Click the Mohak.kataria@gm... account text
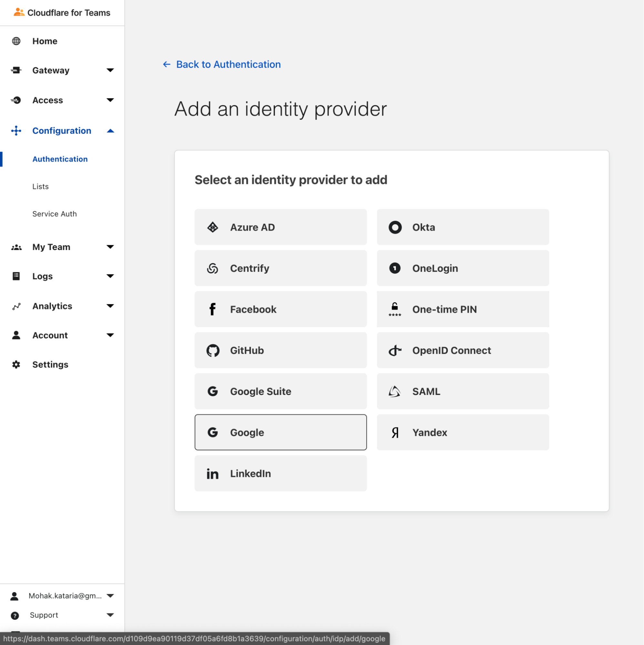644x645 pixels. click(x=65, y=596)
